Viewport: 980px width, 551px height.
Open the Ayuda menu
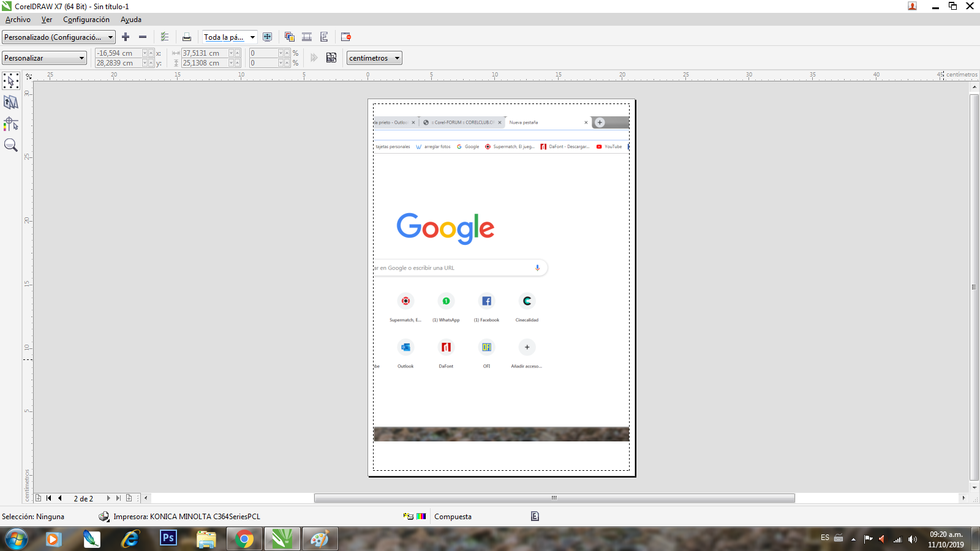tap(131, 20)
